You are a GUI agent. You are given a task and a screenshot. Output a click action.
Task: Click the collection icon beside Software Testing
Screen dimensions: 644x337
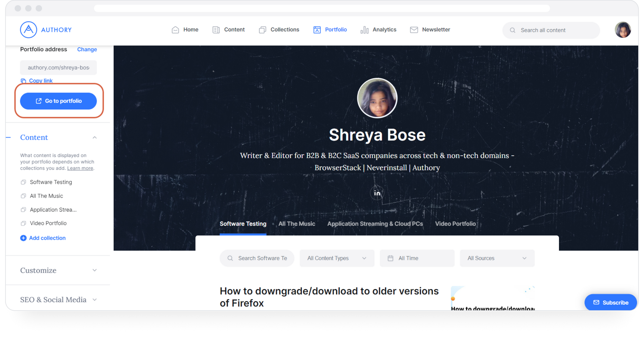[23, 182]
